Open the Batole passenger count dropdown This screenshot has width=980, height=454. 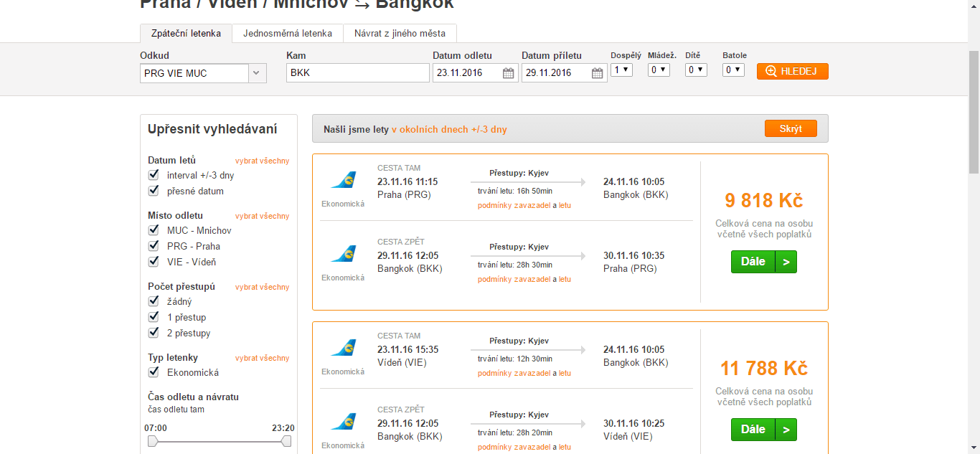tap(733, 70)
